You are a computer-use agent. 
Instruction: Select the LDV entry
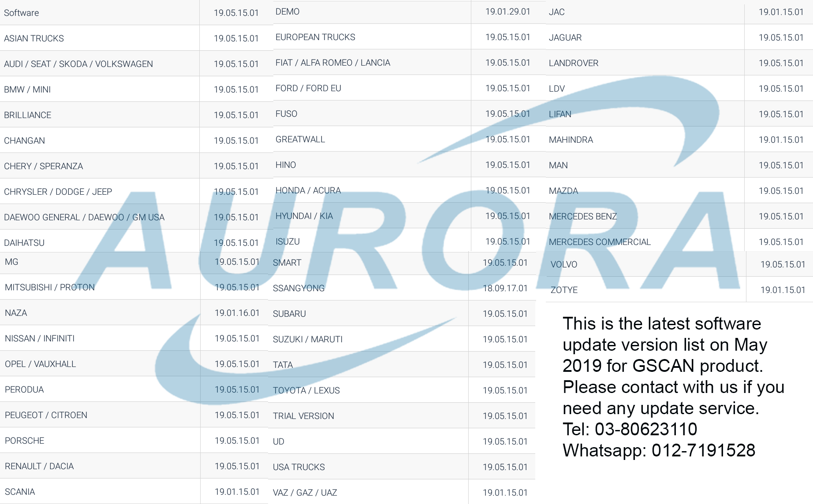(557, 89)
